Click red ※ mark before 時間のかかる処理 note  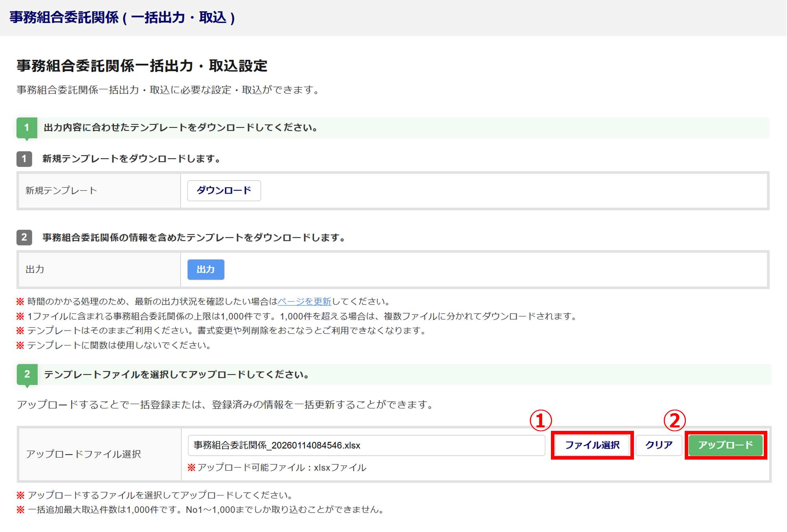pyautogui.click(x=20, y=302)
